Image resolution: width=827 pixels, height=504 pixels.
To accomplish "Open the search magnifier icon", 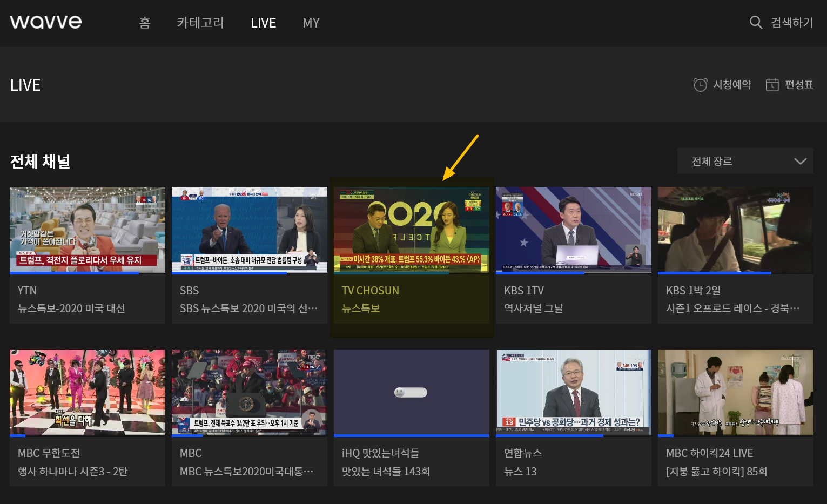I will pos(756,22).
